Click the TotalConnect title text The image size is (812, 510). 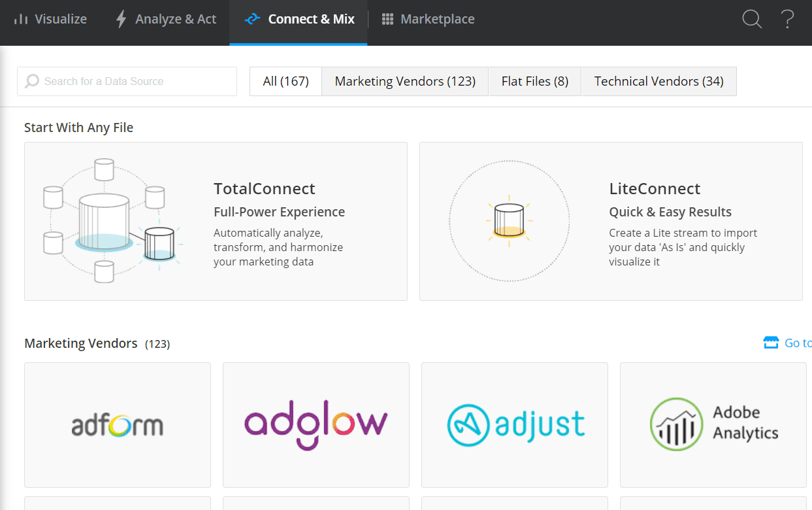[x=265, y=188]
